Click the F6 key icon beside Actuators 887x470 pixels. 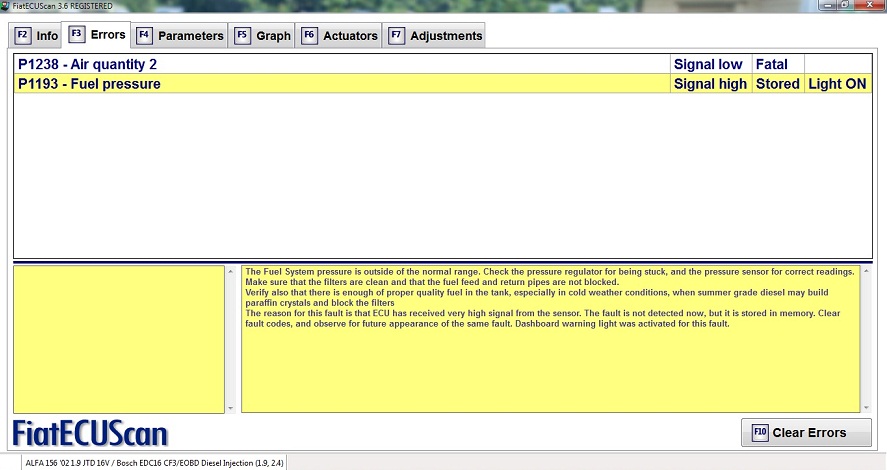309,35
